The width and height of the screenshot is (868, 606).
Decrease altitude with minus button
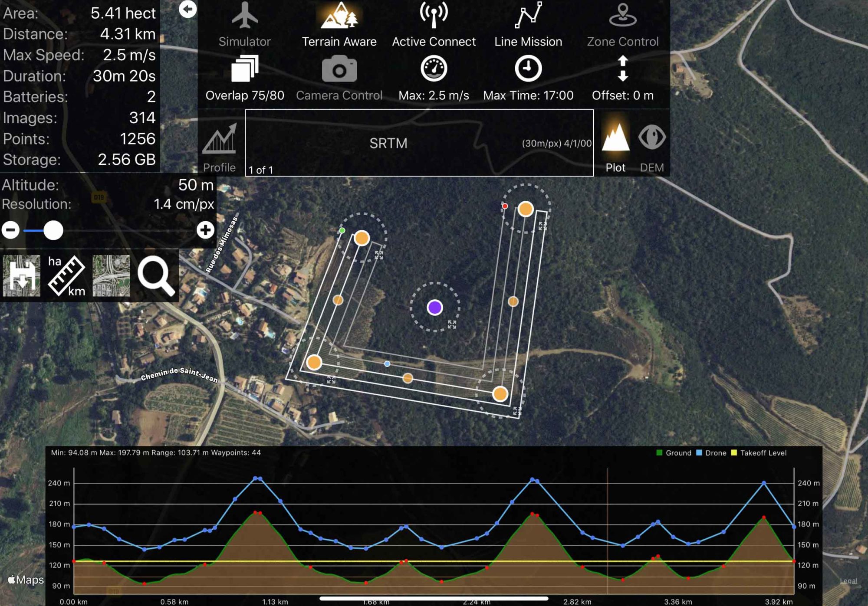[x=10, y=230]
